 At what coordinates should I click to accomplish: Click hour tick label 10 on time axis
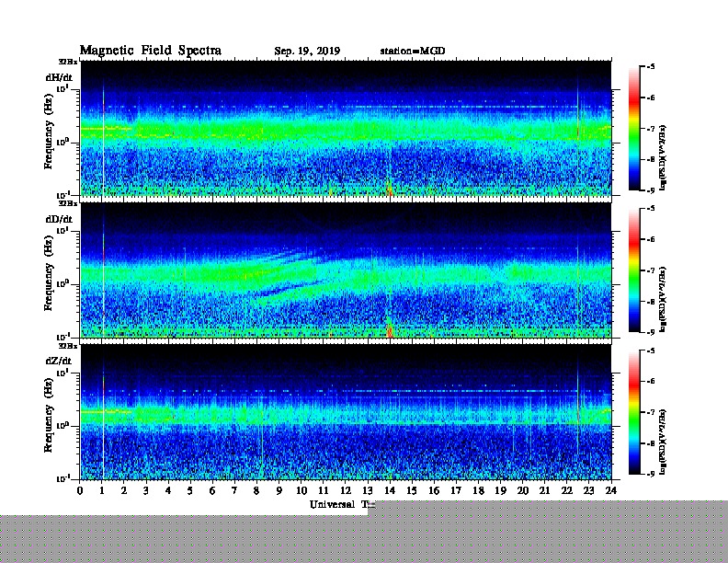301,490
